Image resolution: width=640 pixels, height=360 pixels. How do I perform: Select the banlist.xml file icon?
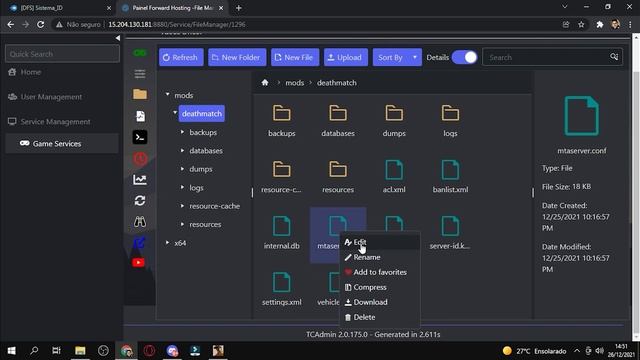pyautogui.click(x=450, y=170)
